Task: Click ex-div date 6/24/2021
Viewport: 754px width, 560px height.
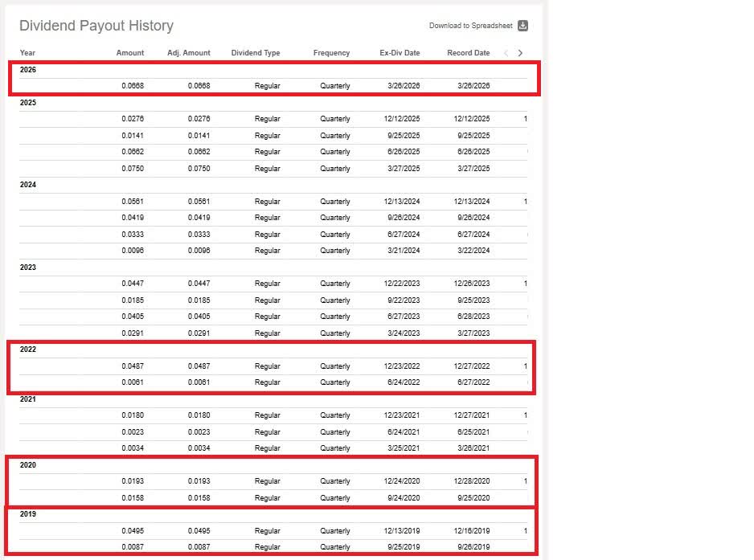Action: click(x=404, y=432)
